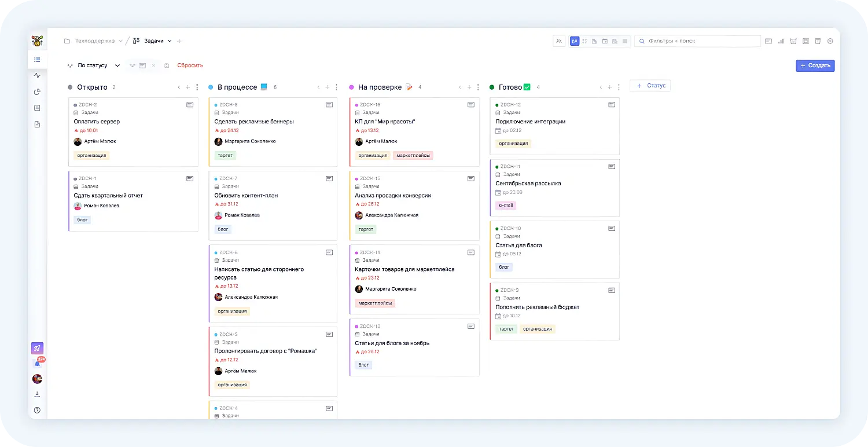Open the task Пополнить рекламный бюджет

click(x=538, y=307)
